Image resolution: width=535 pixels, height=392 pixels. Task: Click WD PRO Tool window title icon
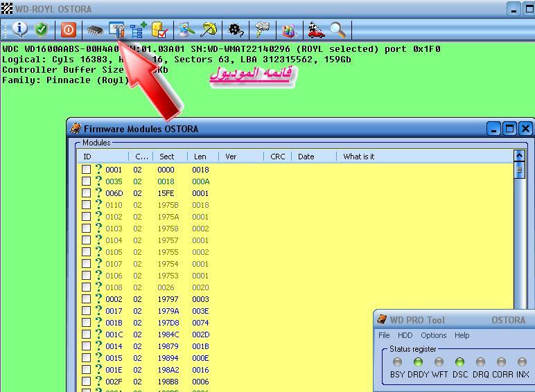pos(382,320)
